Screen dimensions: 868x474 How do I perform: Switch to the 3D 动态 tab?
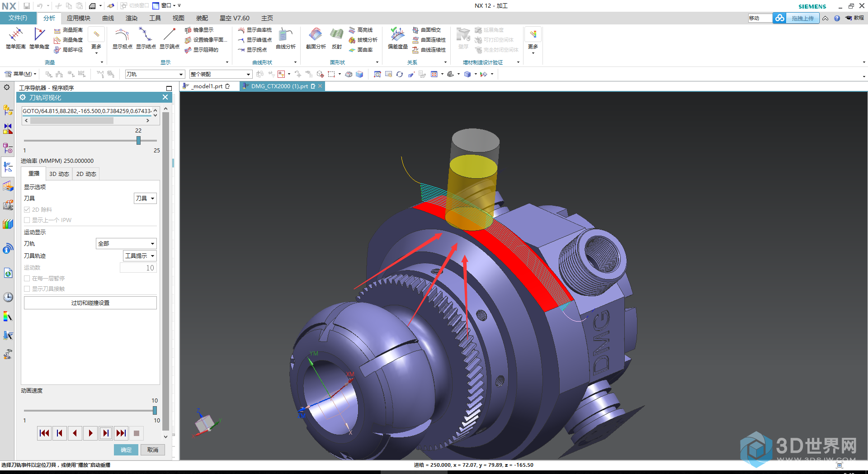(59, 174)
